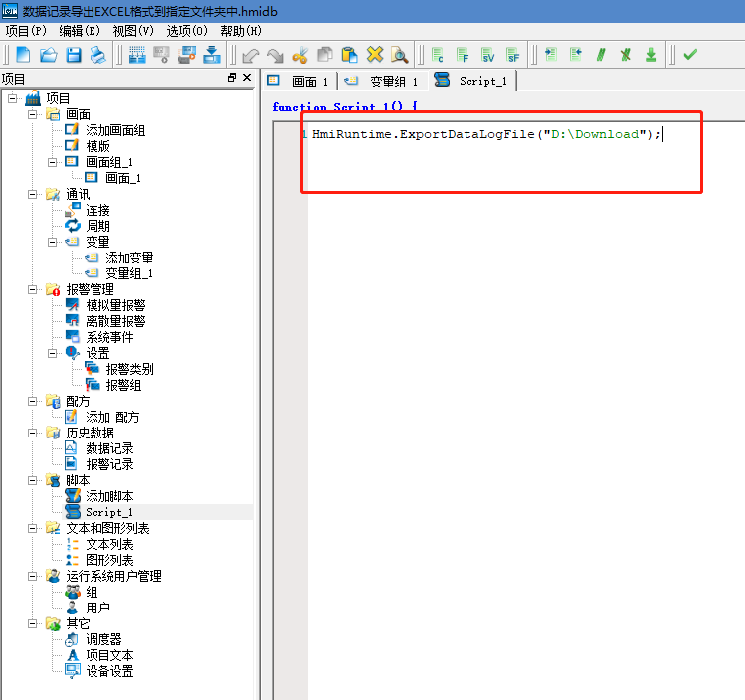The height and width of the screenshot is (700, 745).
Task: Click the green download arrow icon
Action: click(x=651, y=54)
